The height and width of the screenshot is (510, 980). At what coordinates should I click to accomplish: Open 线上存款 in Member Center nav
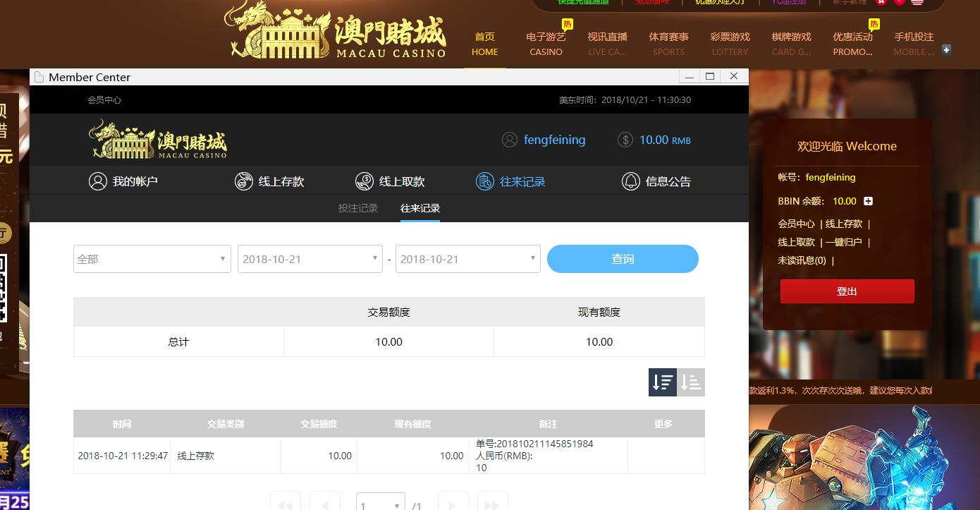[x=269, y=181]
